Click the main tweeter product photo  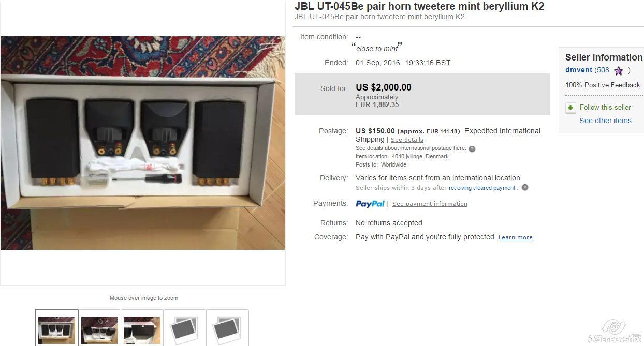pos(143,143)
